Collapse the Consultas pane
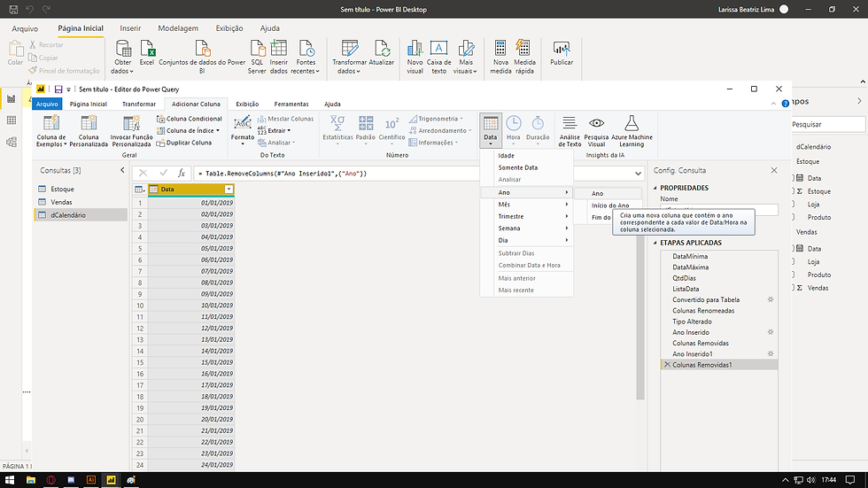The height and width of the screenshot is (488, 868). coord(122,170)
